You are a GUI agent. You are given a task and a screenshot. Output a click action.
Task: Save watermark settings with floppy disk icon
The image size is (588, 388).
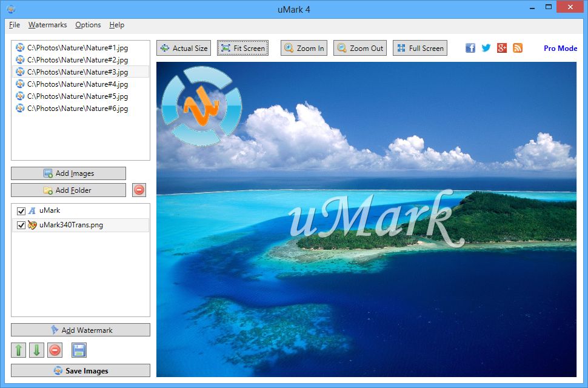coord(79,350)
